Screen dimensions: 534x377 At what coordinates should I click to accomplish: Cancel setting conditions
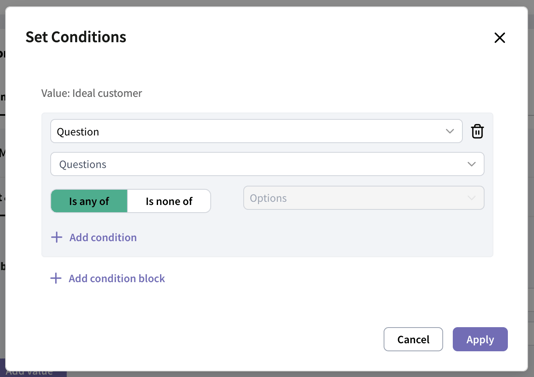pos(413,339)
